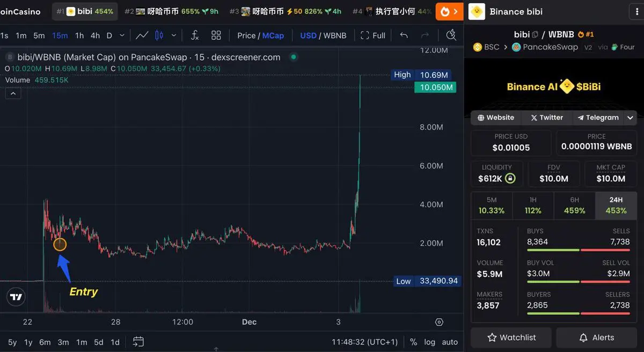Select the 1H stats tab

(533, 205)
